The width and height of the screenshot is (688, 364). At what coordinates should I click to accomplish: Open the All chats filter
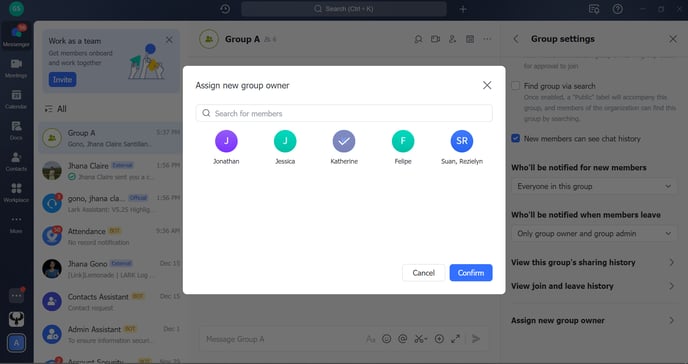click(x=56, y=109)
